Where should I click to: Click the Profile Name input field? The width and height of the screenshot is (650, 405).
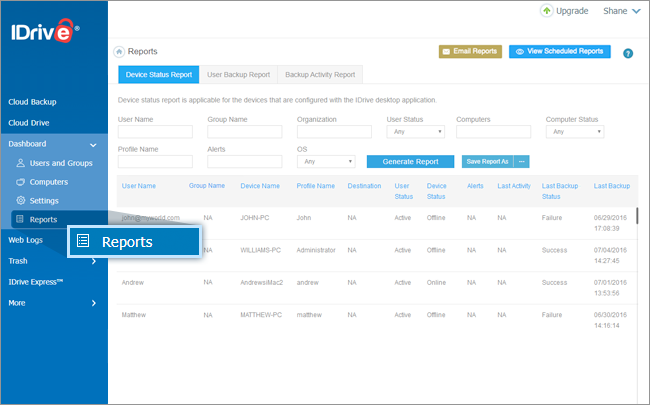(155, 162)
